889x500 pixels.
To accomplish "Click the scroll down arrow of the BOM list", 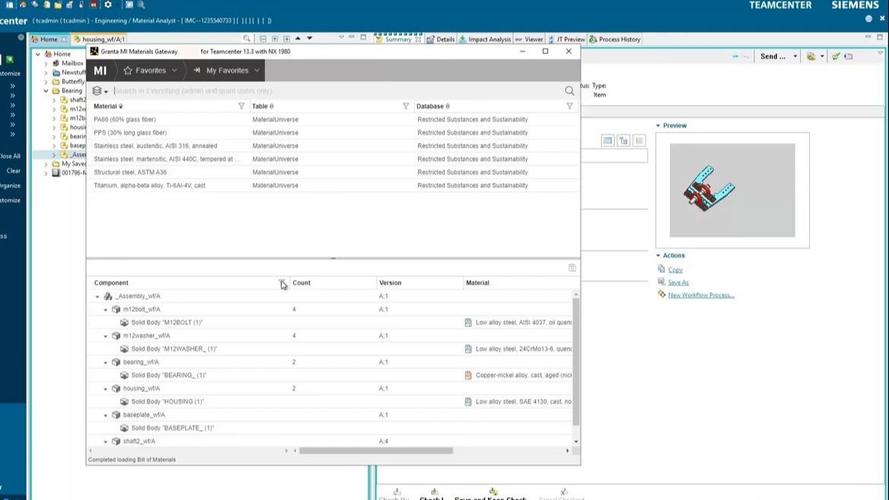I will coord(576,442).
